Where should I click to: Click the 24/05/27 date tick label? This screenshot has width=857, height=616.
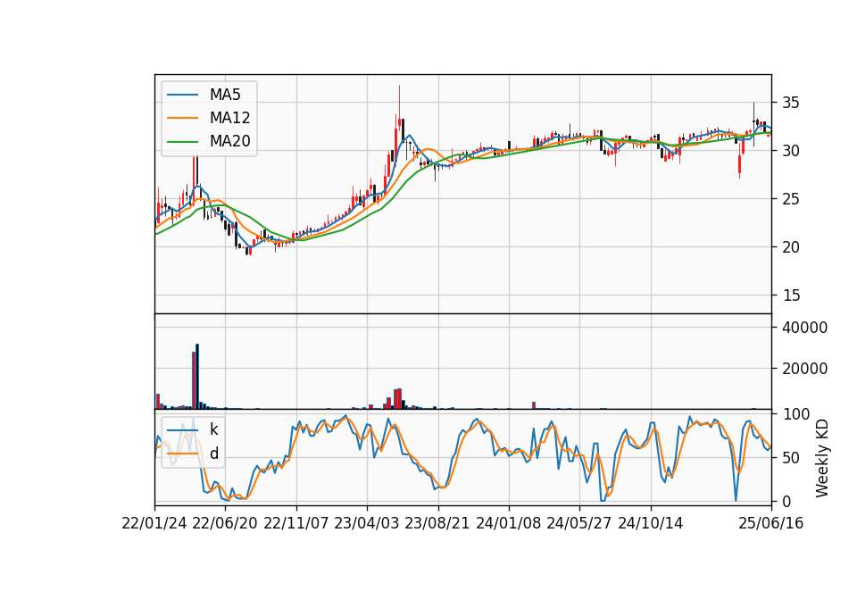[x=578, y=524]
